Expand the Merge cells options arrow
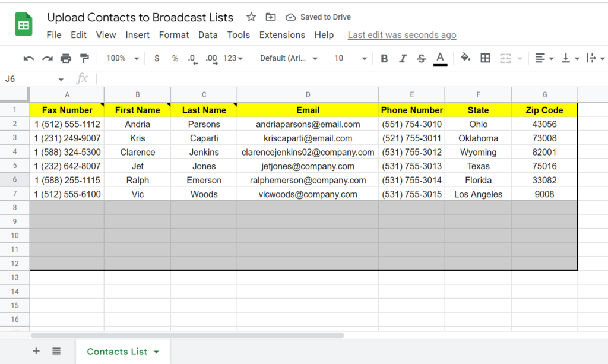 click(520, 59)
